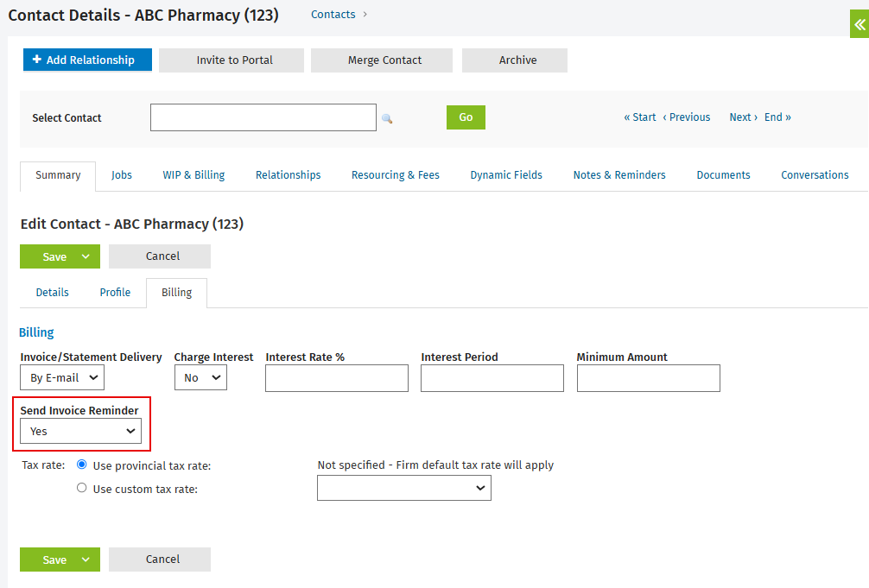This screenshot has width=869, height=588.
Task: Open the Send Invoice Reminder dropdown
Action: [81, 431]
